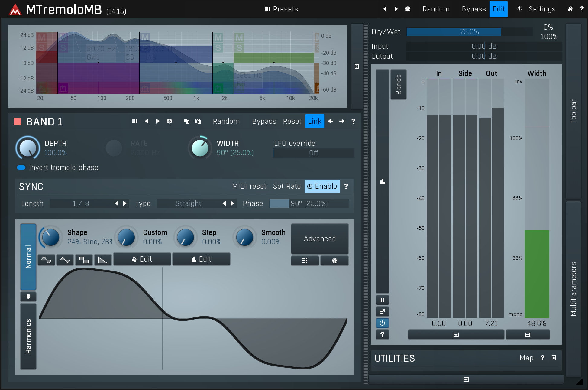The height and width of the screenshot is (390, 588).
Task: Click next arrow for Sync Length
Action: pyautogui.click(x=125, y=203)
